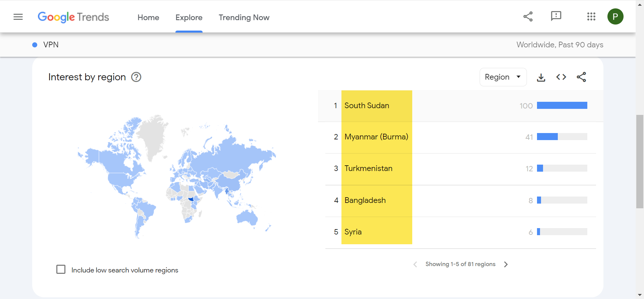The height and width of the screenshot is (299, 644).
Task: Select the Explore tab
Action: [189, 17]
